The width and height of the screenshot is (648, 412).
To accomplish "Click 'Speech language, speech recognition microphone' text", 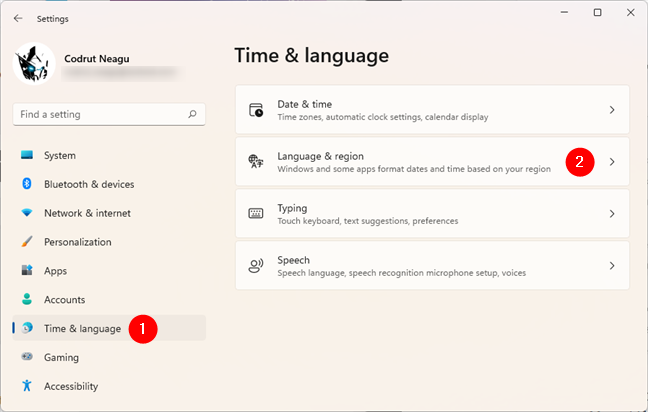I will [401, 273].
